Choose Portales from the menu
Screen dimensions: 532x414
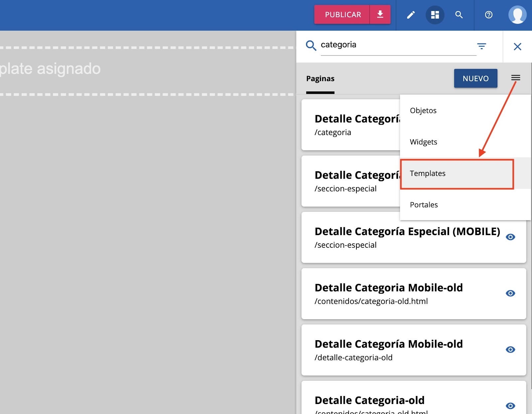424,205
